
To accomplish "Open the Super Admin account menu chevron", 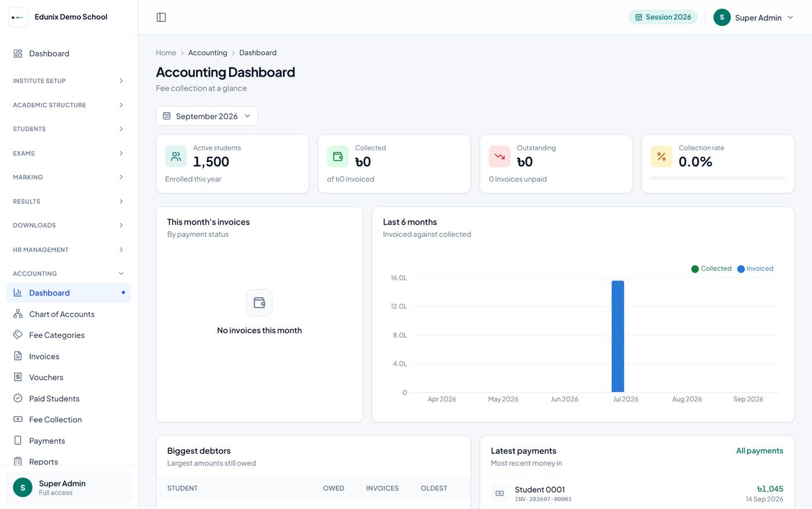I will coord(790,17).
